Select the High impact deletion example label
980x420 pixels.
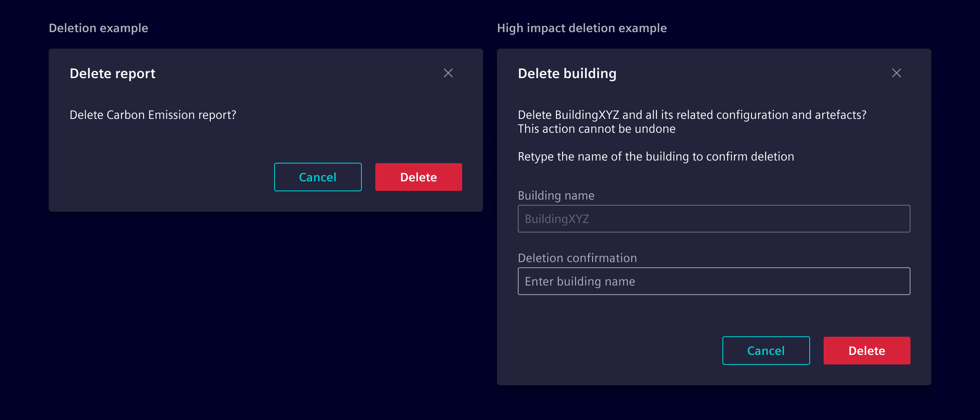(582, 28)
